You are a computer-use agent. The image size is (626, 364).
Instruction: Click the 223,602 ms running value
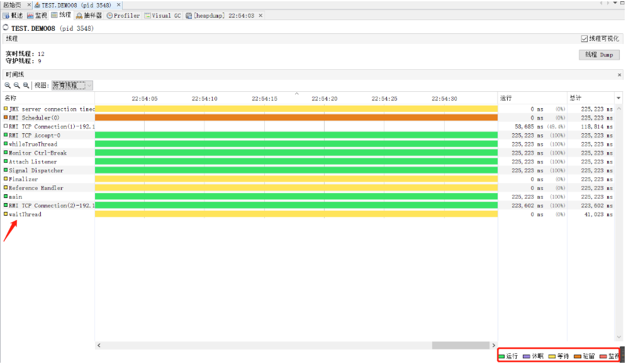click(527, 206)
